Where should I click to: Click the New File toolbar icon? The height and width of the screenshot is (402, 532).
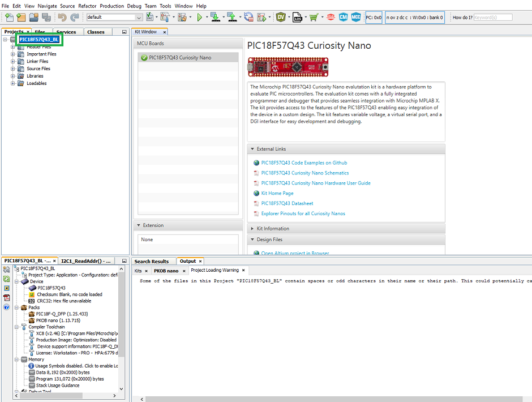[x=8, y=18]
